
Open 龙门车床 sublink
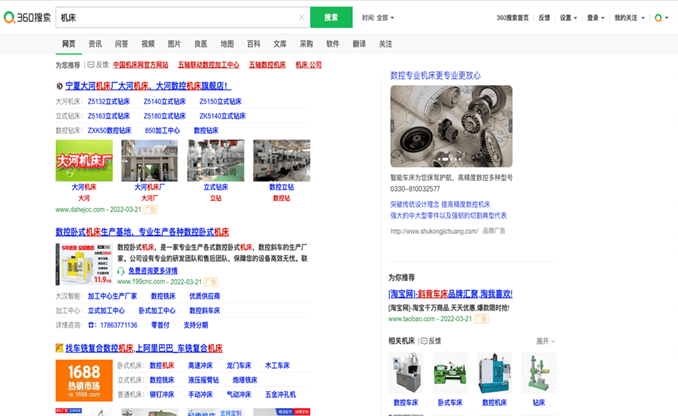coord(239,366)
